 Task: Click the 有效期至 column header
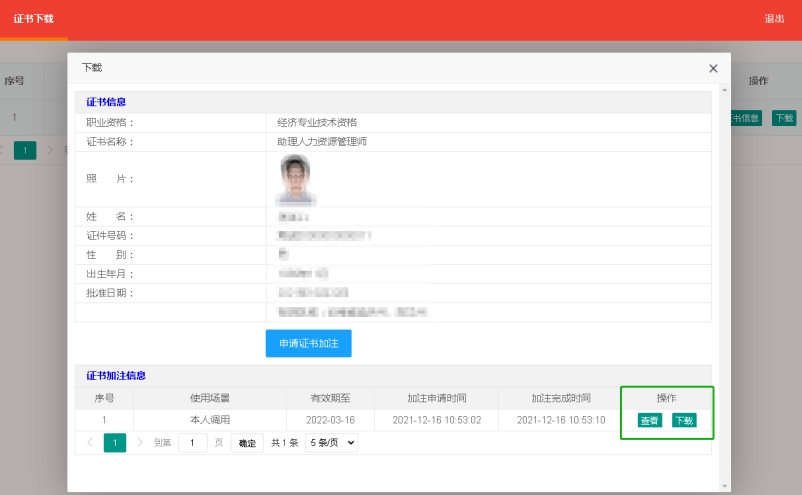[330, 398]
